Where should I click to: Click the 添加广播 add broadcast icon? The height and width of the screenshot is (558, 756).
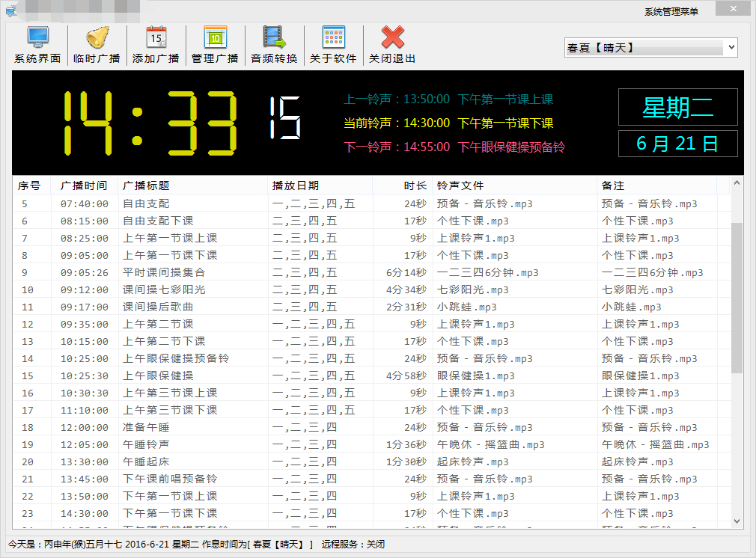155,43
